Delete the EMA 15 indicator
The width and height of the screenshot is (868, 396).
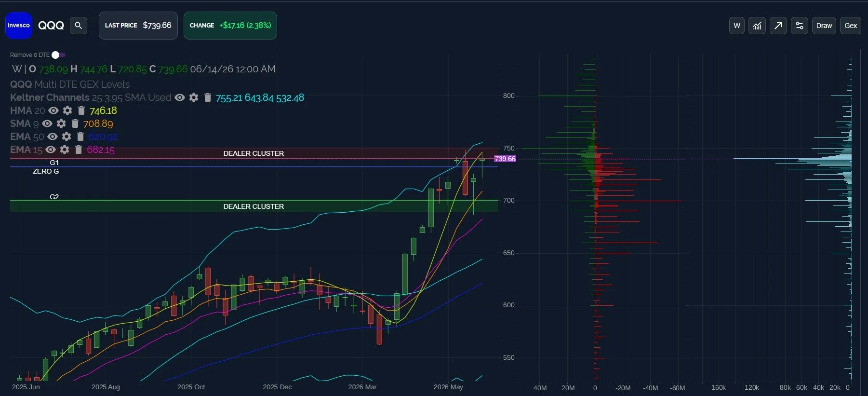(x=79, y=150)
